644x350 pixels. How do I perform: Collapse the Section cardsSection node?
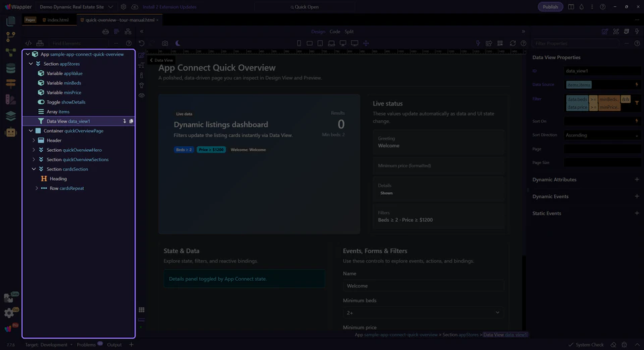pos(34,169)
